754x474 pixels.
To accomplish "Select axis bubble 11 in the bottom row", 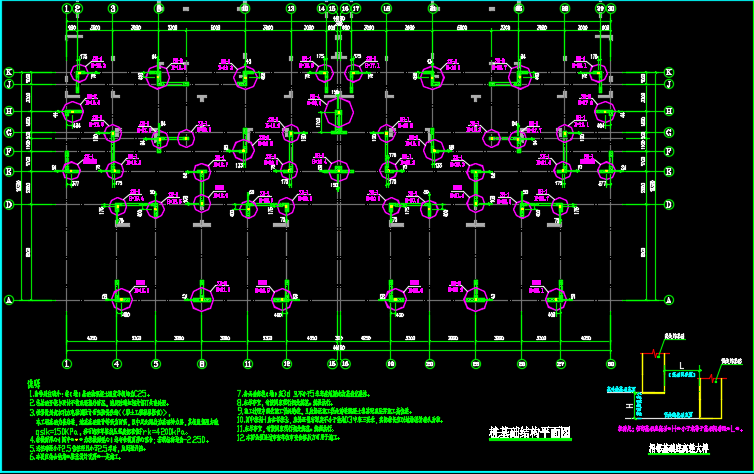I will [248, 364].
